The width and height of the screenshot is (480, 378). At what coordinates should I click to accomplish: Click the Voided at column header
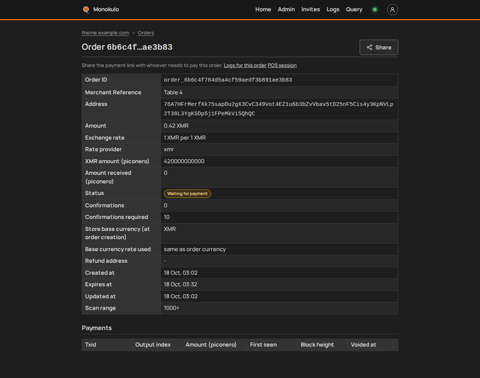tap(363, 345)
